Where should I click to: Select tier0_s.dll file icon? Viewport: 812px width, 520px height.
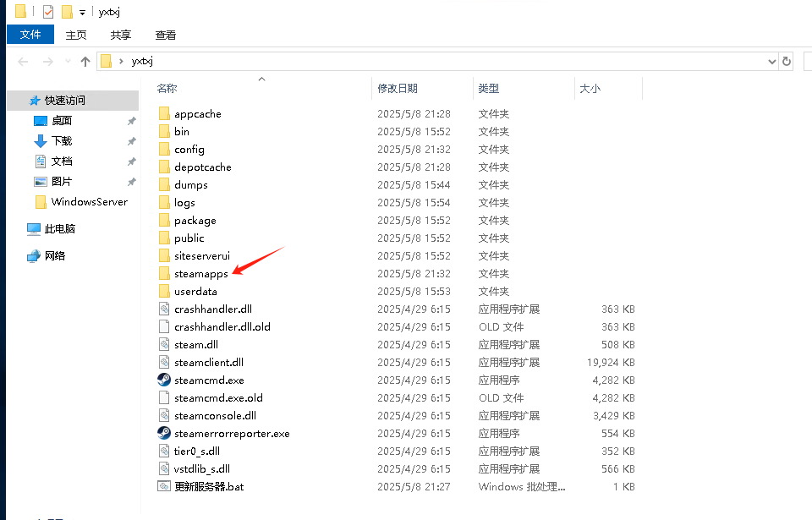(x=164, y=452)
